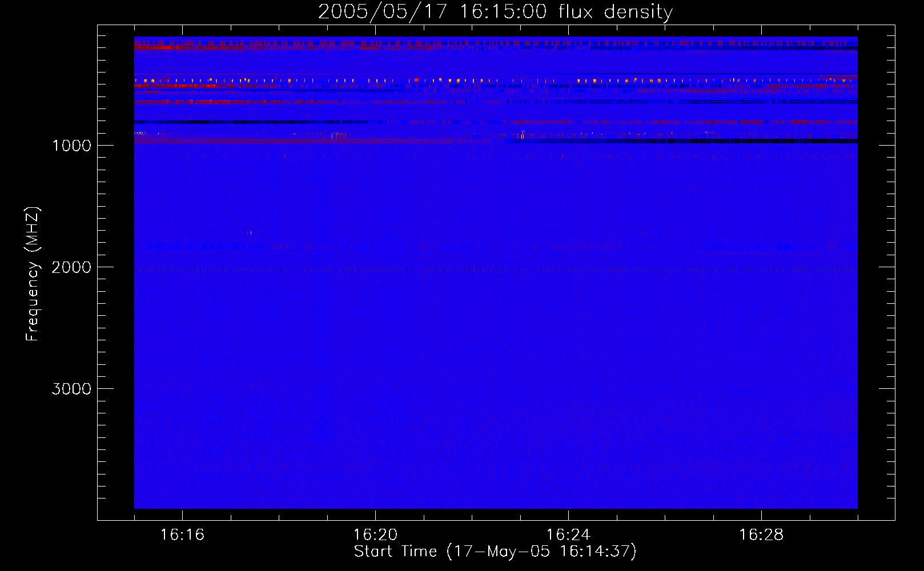Select the 'Frequency (MHZ)' axis label
Viewport: 924px width, 571px height.
pos(33,274)
